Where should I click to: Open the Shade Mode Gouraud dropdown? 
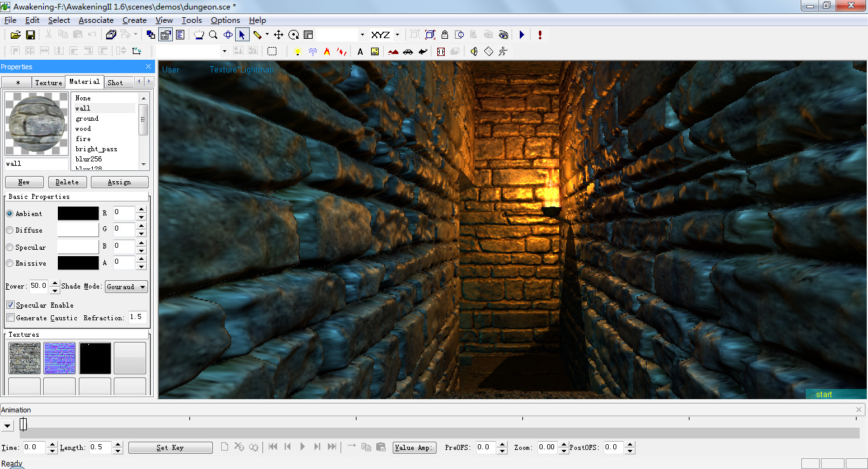click(x=126, y=287)
